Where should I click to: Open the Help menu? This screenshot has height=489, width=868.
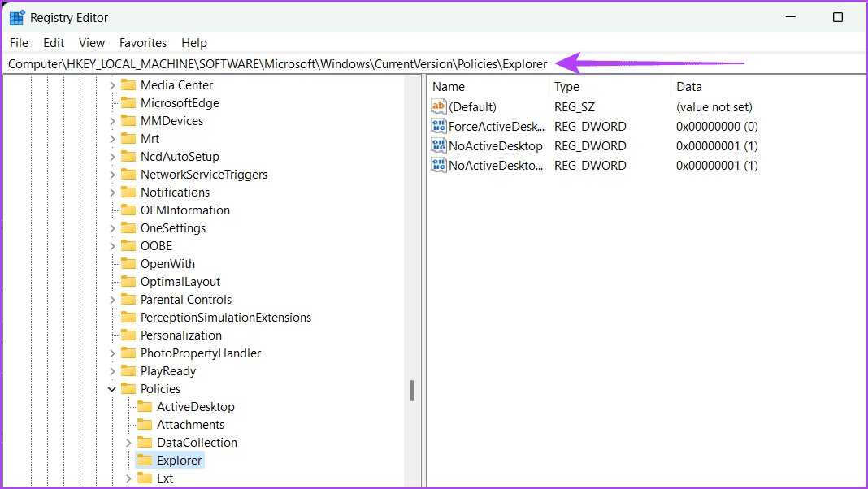click(x=193, y=42)
